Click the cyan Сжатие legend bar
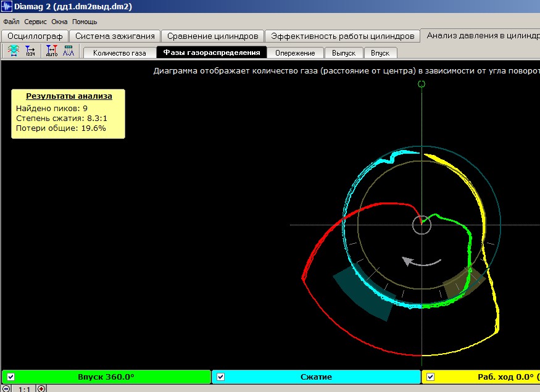This screenshot has width=540, height=392. [316, 377]
